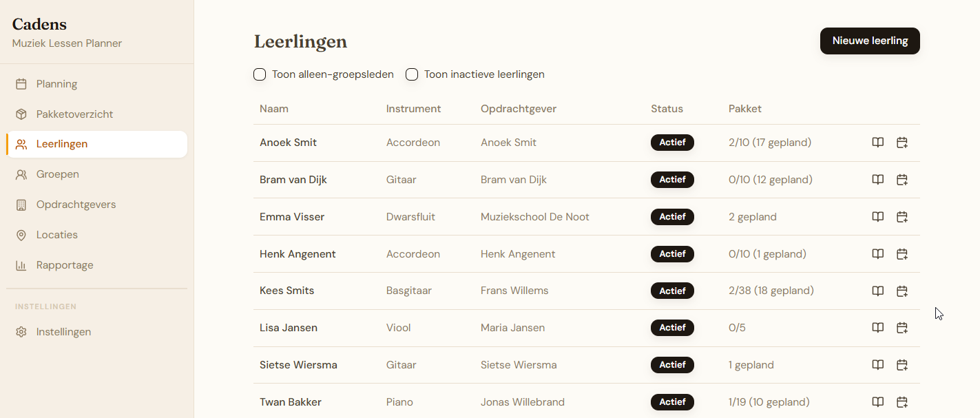
Task: Open the book icon for Anoek Smit
Action: (877, 143)
